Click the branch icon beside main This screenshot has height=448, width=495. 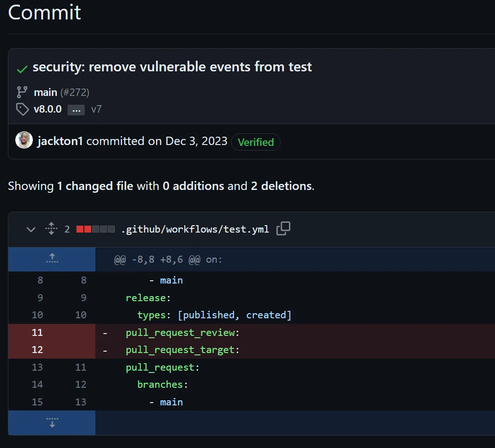pos(22,92)
